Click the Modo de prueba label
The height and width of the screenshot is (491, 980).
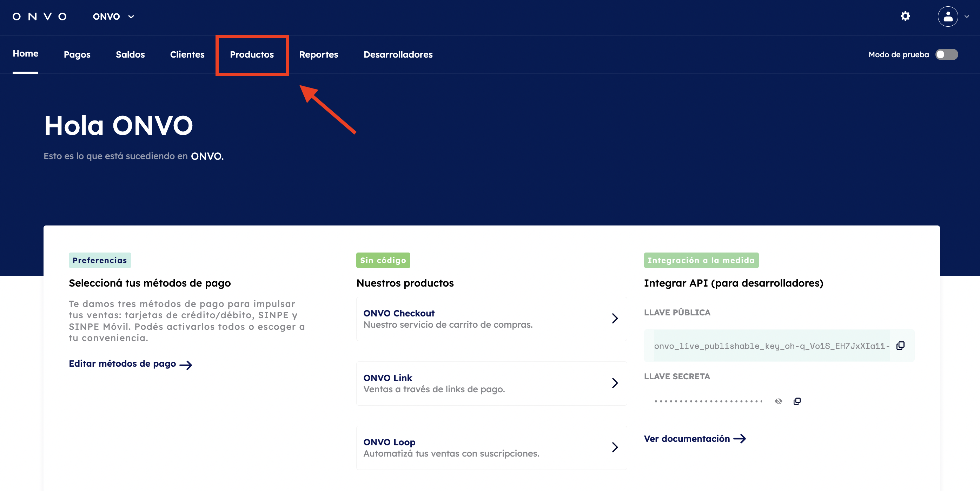click(899, 54)
